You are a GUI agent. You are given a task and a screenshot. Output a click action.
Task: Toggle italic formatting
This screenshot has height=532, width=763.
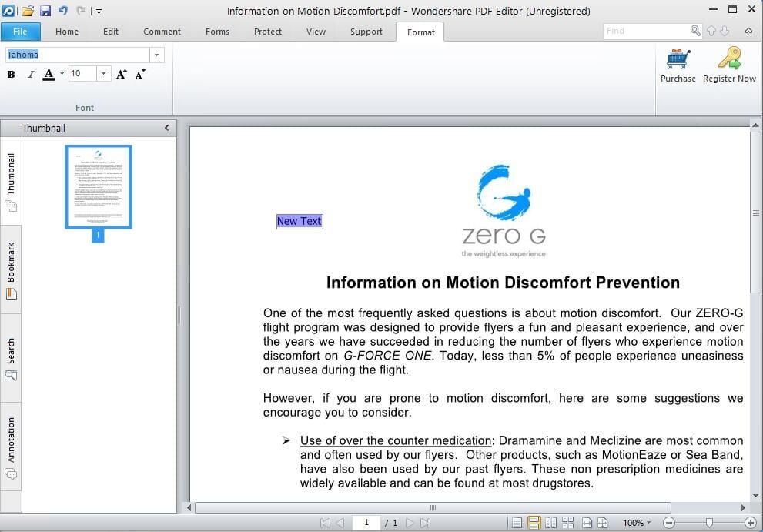tap(31, 75)
